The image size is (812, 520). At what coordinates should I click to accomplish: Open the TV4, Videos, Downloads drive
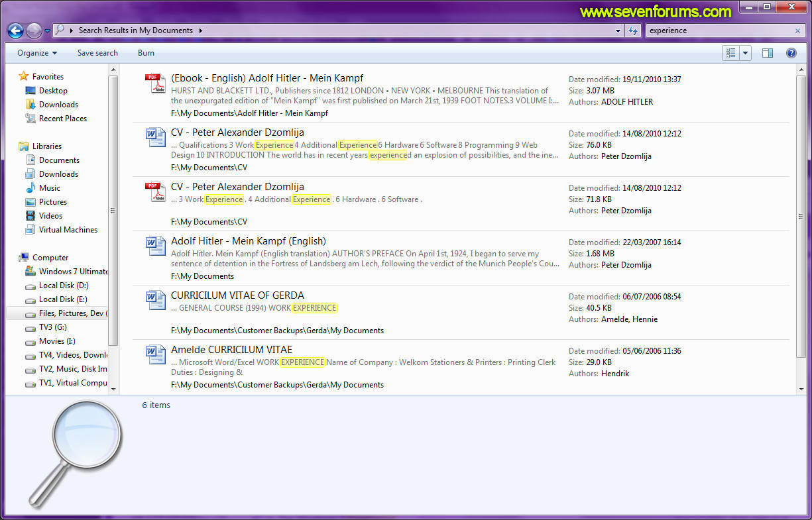click(x=73, y=355)
